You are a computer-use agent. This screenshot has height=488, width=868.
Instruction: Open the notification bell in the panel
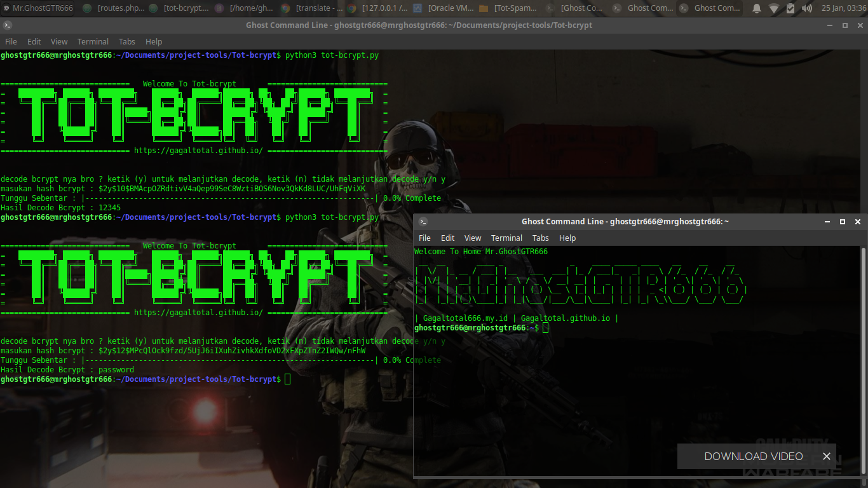(756, 8)
